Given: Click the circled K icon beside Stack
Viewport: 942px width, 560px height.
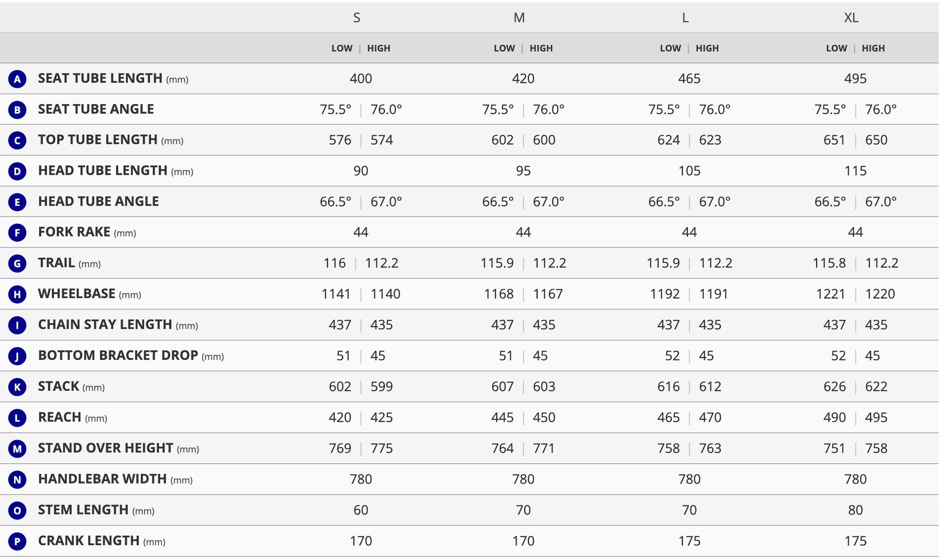Looking at the screenshot, I should (17, 387).
